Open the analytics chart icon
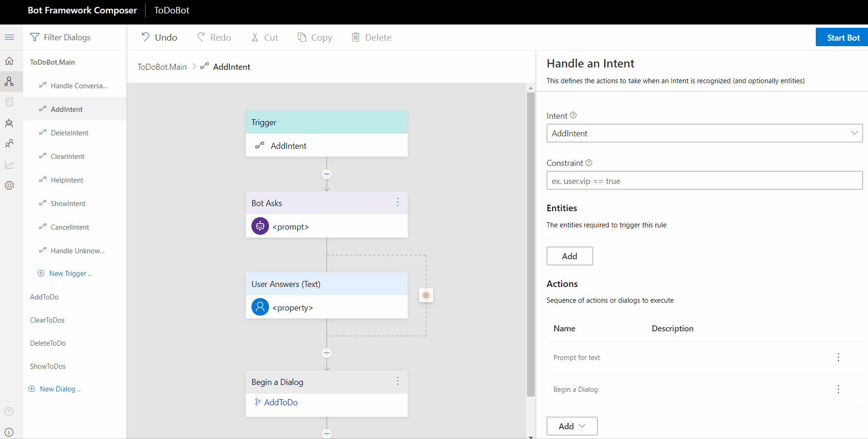Image resolution: width=868 pixels, height=439 pixels. [9, 165]
